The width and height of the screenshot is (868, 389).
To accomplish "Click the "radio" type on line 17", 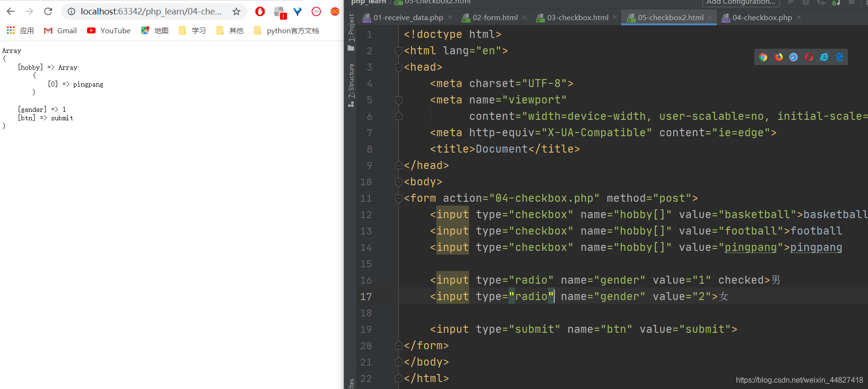I will point(531,297).
